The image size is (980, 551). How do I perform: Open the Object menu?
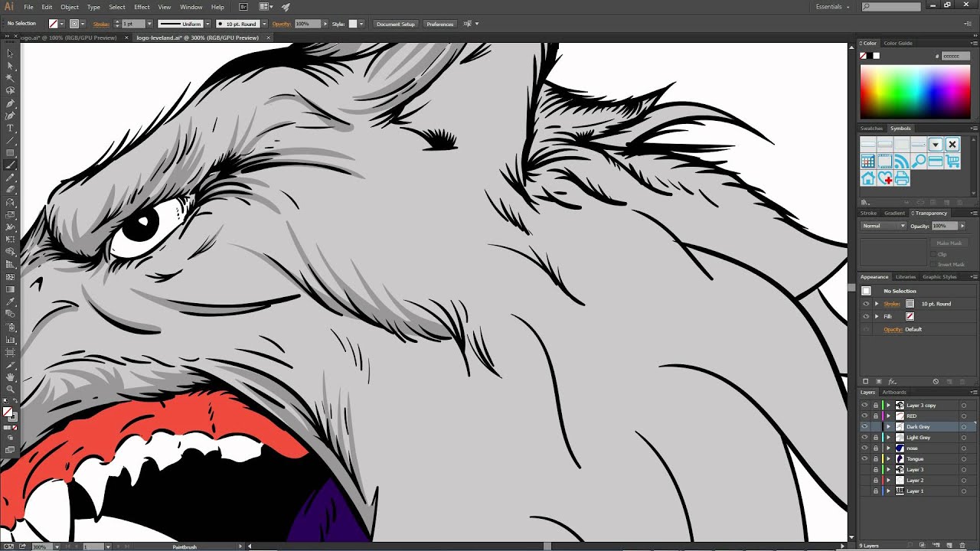(x=70, y=7)
